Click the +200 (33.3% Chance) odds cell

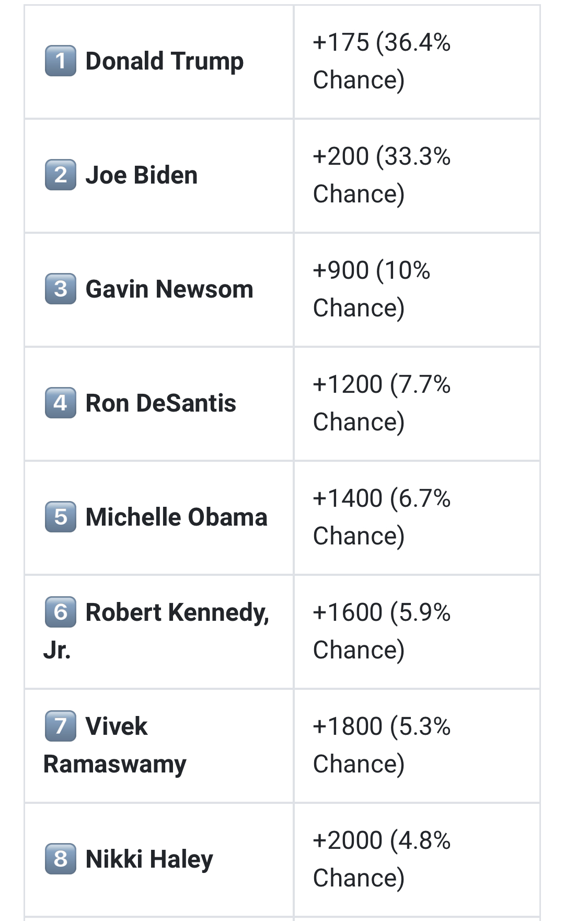click(417, 176)
